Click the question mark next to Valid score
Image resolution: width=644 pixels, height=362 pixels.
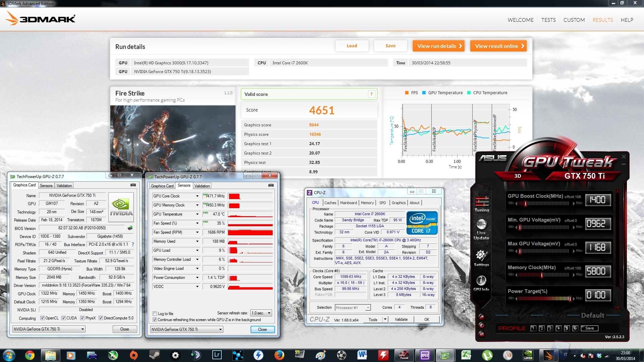(x=371, y=94)
